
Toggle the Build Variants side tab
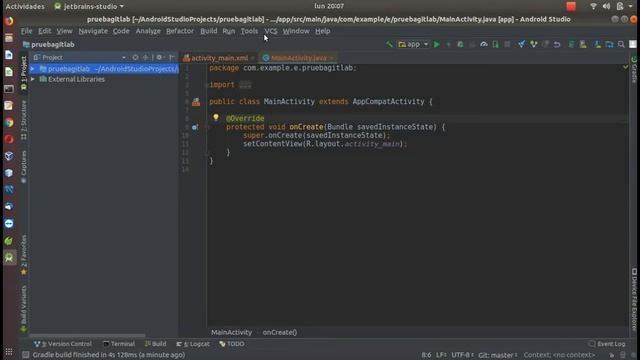tap(24, 309)
